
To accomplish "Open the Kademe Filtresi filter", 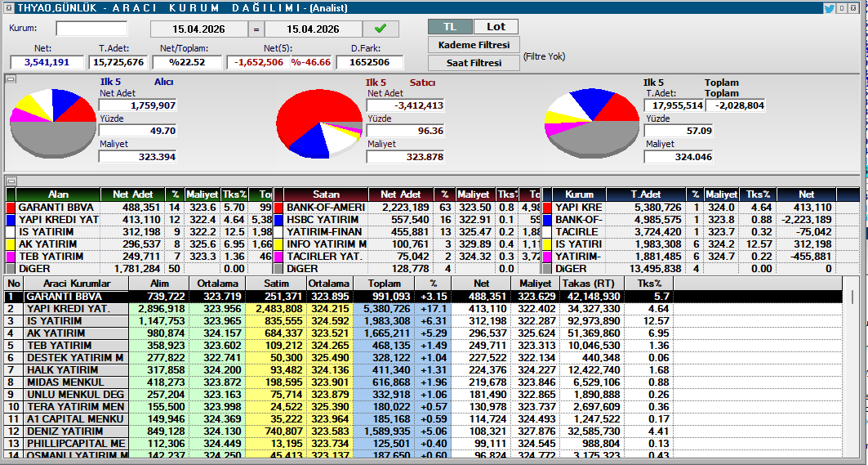I will tap(474, 45).
